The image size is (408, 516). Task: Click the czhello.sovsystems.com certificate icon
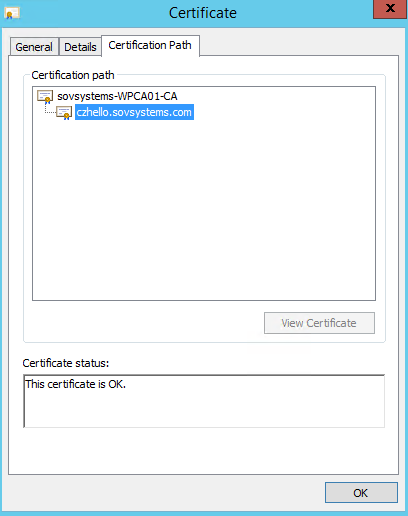pos(64,113)
